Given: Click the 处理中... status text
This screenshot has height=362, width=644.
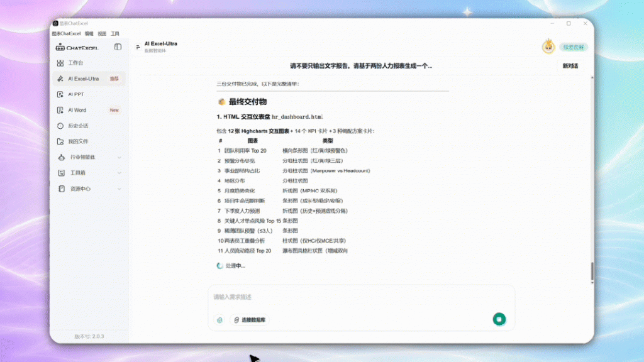Looking at the screenshot, I should [x=235, y=266].
